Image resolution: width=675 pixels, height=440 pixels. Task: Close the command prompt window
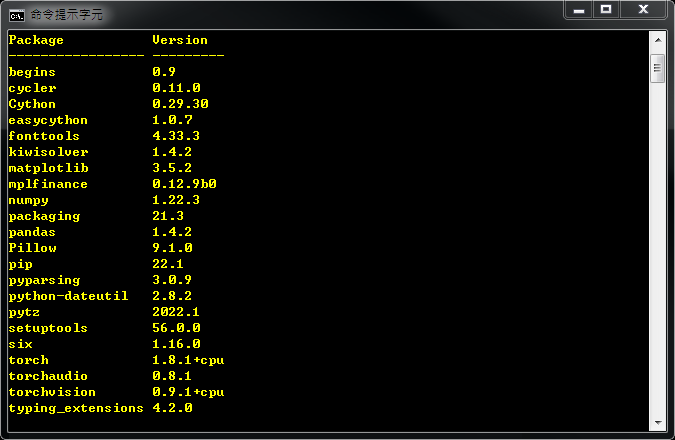point(643,10)
